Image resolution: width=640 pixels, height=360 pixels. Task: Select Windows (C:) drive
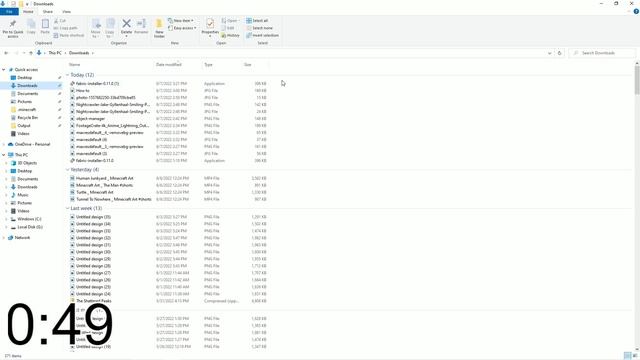point(29,219)
